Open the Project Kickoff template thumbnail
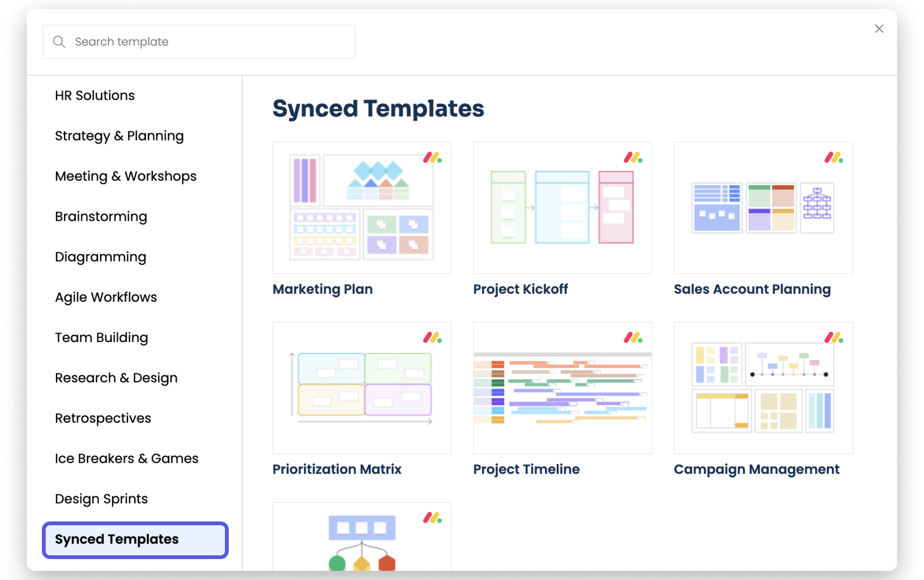 click(x=563, y=208)
